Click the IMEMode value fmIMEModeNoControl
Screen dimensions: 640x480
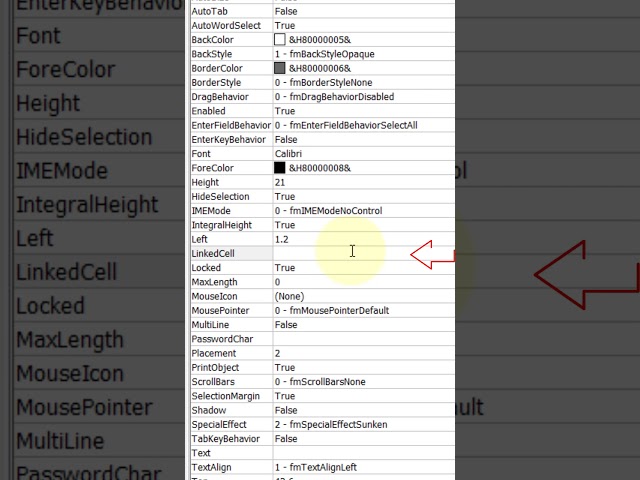(329, 211)
